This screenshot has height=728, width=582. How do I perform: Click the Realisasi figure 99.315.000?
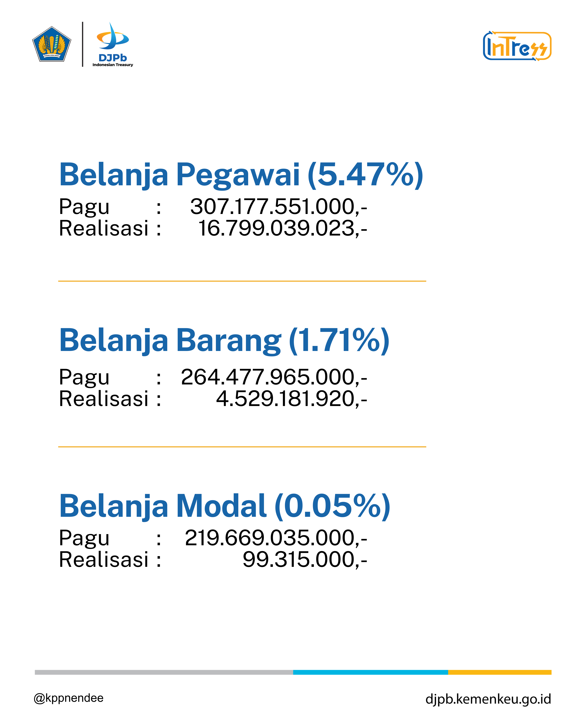point(305,560)
